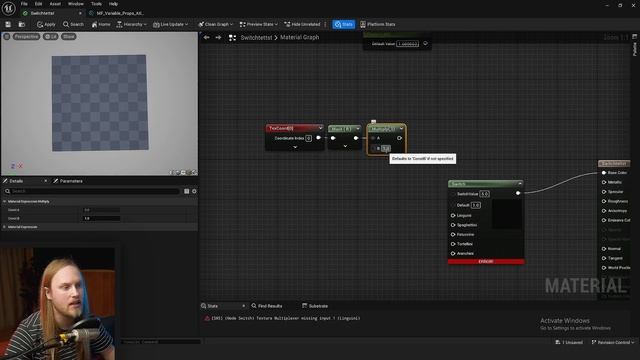Screen dimensions: 640x360
Task: Click the Tortellini input pin
Action: click(453, 244)
